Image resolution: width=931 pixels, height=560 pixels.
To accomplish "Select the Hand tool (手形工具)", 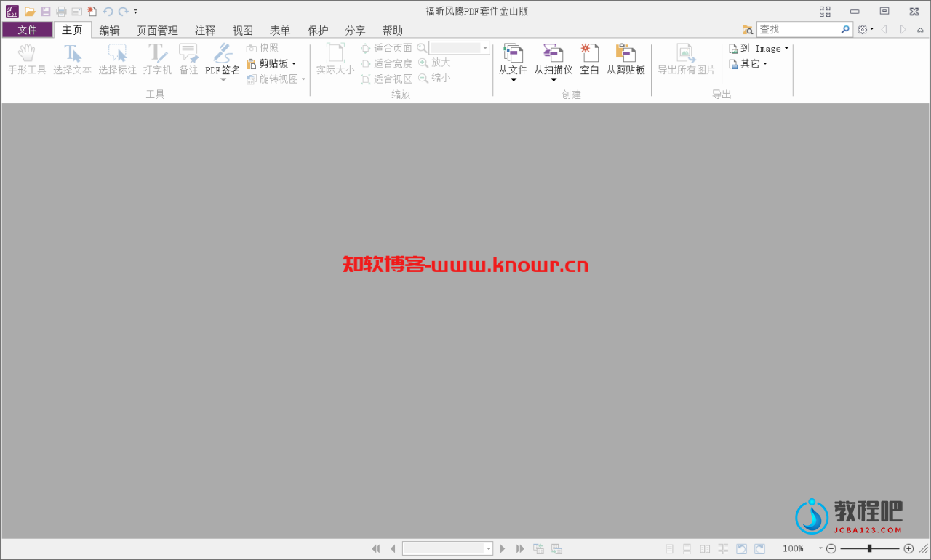I will pyautogui.click(x=27, y=60).
